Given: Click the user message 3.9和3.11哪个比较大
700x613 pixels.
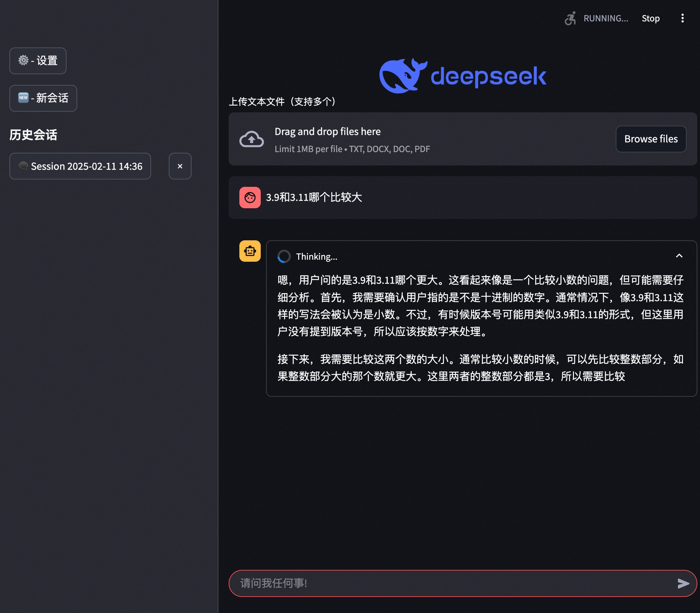Looking at the screenshot, I should pyautogui.click(x=314, y=198).
